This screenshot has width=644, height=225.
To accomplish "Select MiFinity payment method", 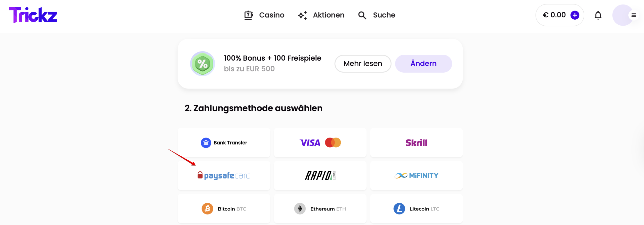I will [x=416, y=175].
